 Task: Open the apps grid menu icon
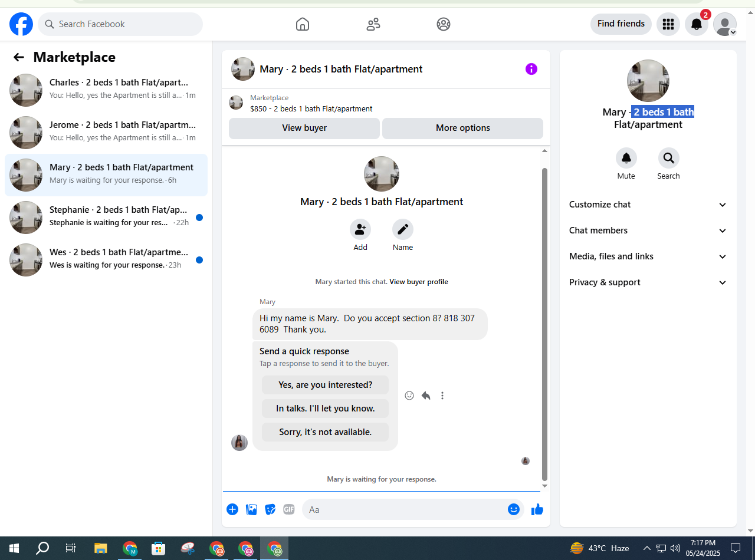[x=668, y=24]
